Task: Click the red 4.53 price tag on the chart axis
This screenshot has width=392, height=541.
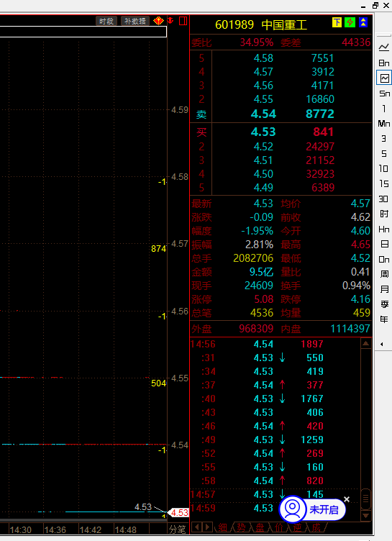Action: 179,513
